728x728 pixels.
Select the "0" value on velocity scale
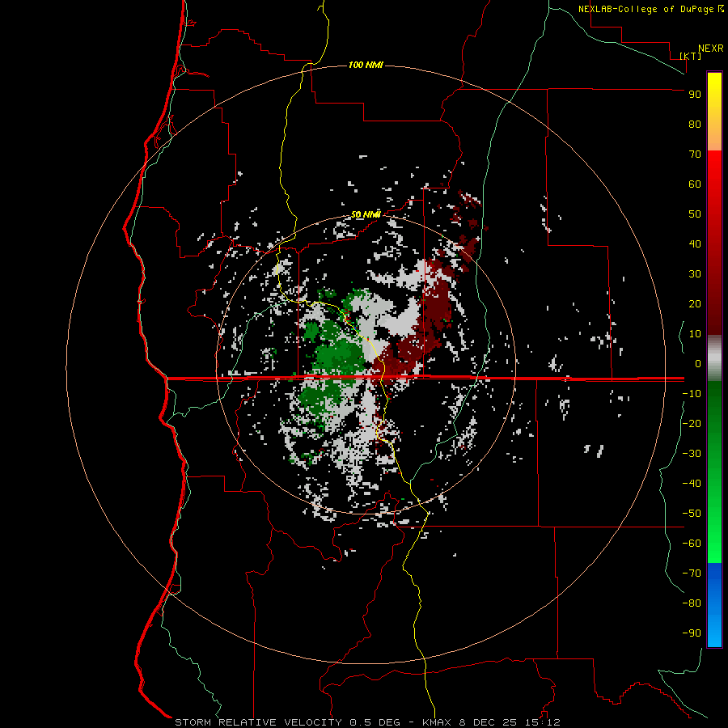click(698, 363)
